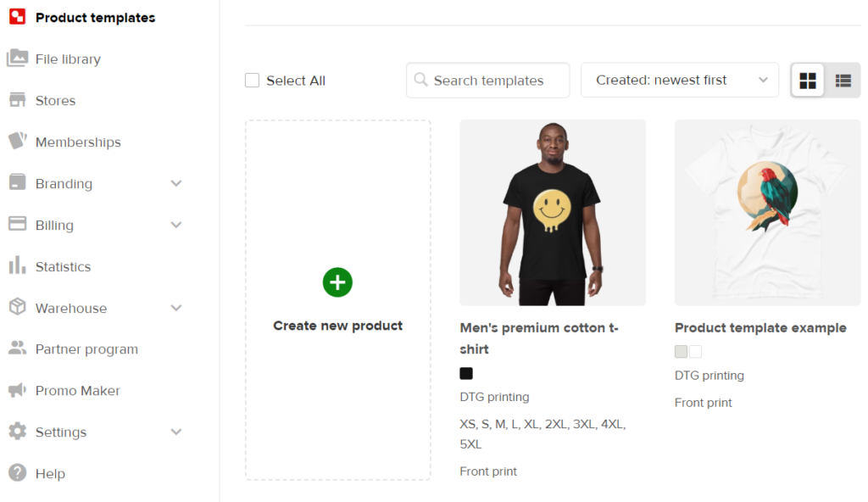Switch templates to grid view
This screenshot has width=868, height=502.
pyautogui.click(x=807, y=80)
